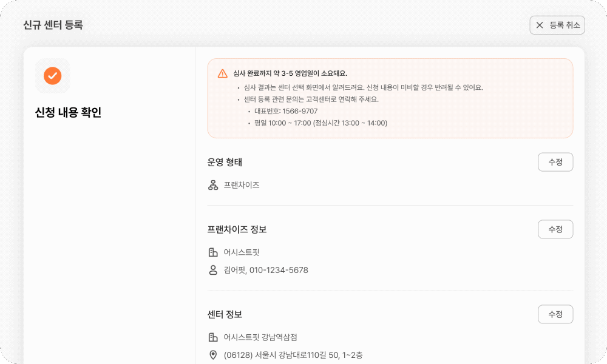Select the 어시스트핏 강남역삼점 center name

tap(260, 337)
